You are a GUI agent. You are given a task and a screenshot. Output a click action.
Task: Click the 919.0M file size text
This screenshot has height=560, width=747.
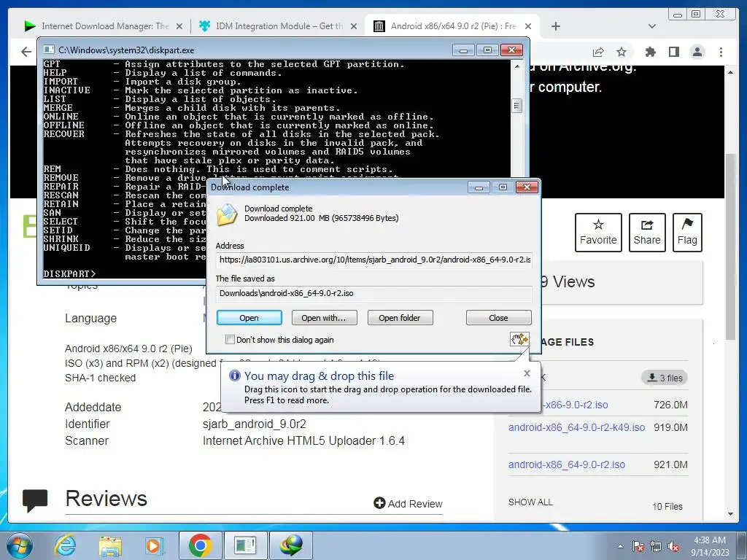[x=671, y=427]
